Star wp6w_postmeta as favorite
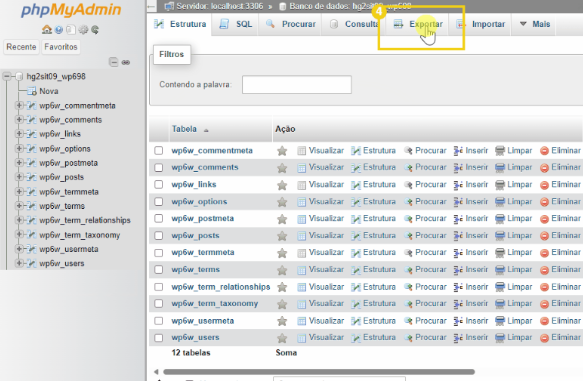The height and width of the screenshot is (385, 583). 282,219
